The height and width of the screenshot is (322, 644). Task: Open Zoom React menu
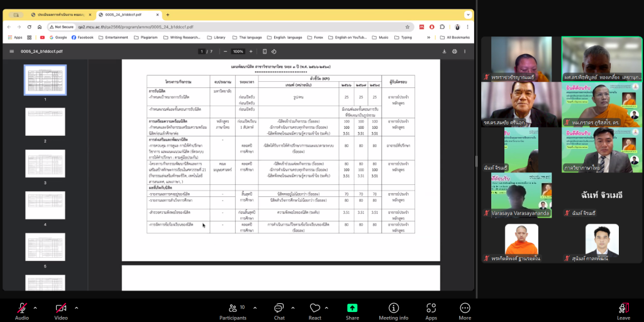[315, 311]
